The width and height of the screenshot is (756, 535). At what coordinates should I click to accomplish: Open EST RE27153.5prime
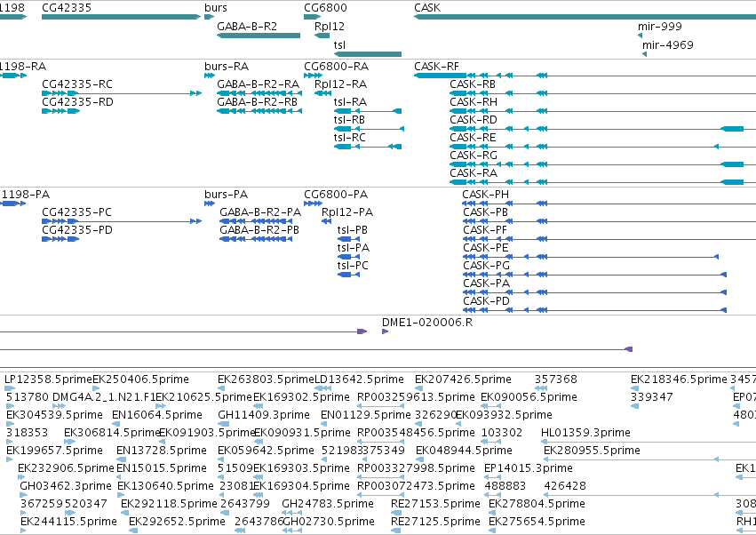435,504
